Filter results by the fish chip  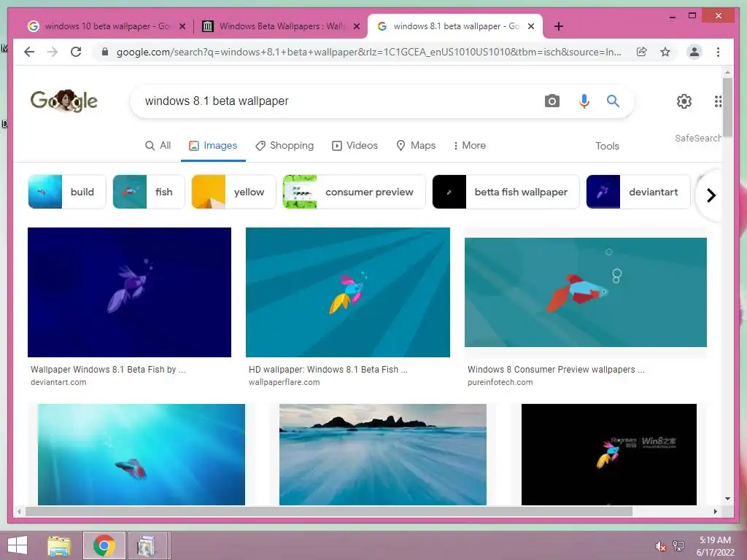click(149, 192)
